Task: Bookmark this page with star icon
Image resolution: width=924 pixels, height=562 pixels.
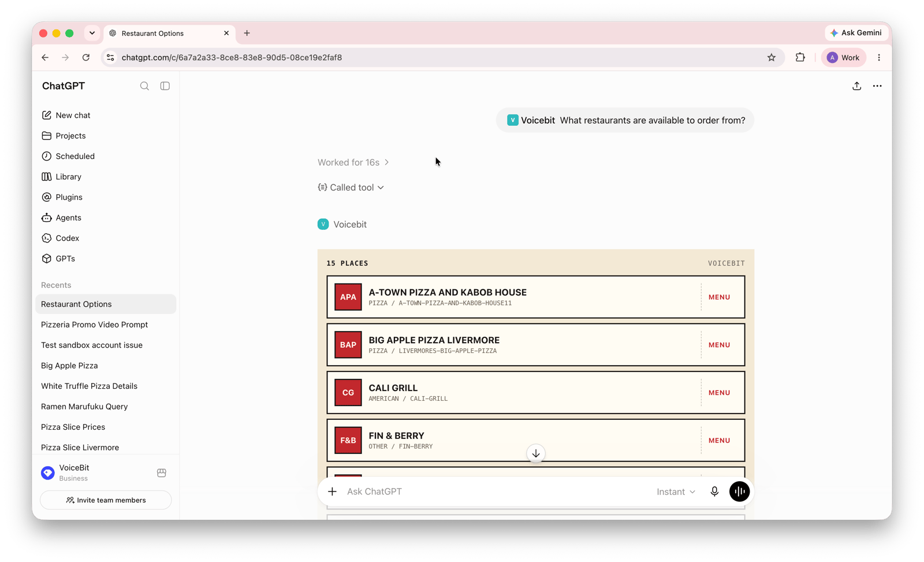Action: [x=772, y=58]
